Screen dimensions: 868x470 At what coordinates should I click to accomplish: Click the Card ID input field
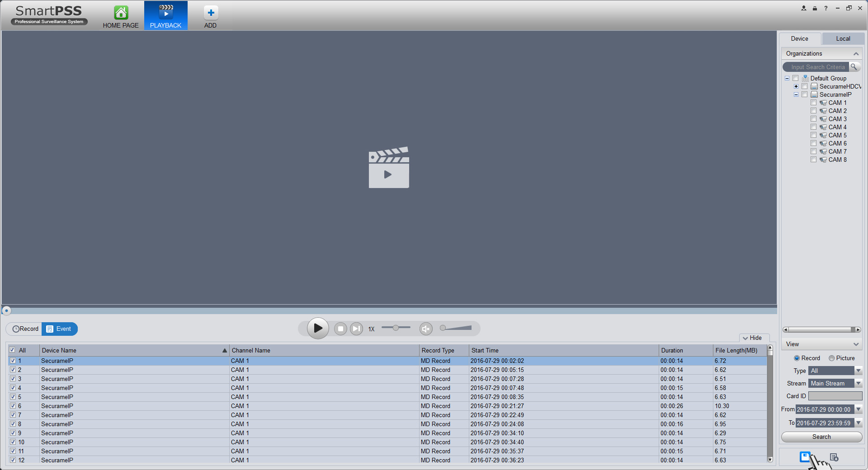point(835,396)
